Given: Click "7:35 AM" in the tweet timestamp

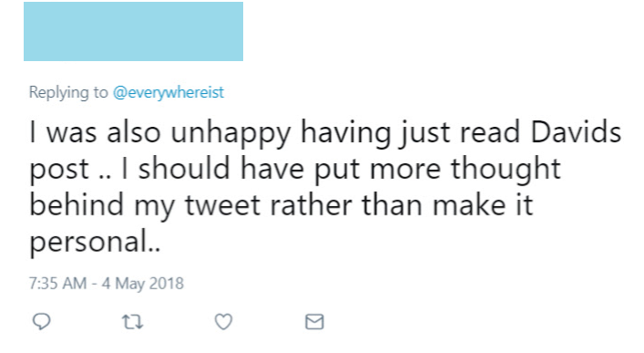Looking at the screenshot, I should point(58,284).
